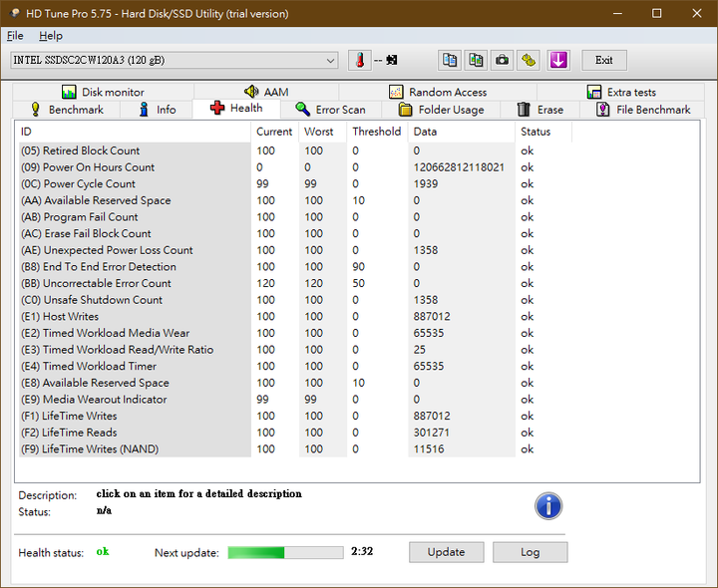
Task: Click the copy screenshot to clipboard icon
Action: (x=476, y=61)
